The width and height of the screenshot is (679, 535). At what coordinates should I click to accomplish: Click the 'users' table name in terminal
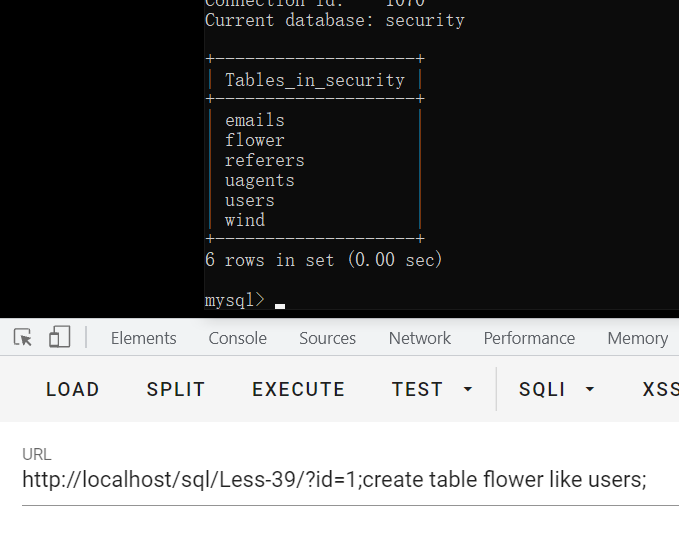pyautogui.click(x=249, y=200)
